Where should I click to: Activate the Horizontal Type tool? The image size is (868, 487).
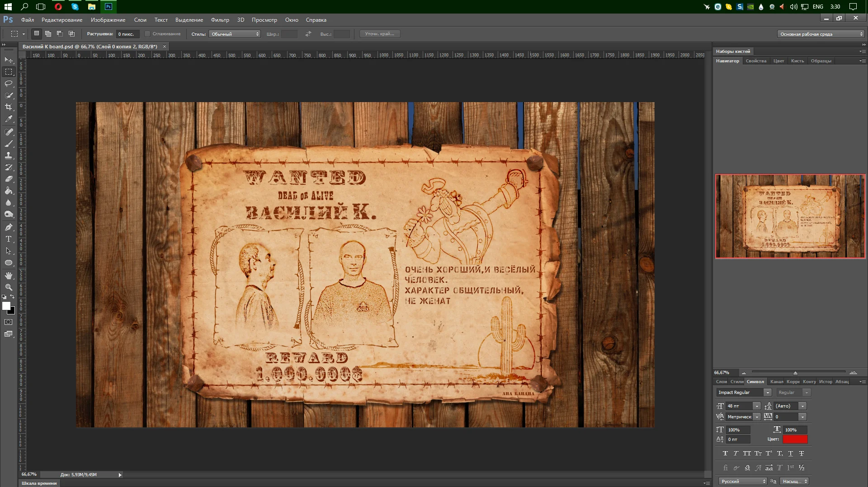point(9,239)
